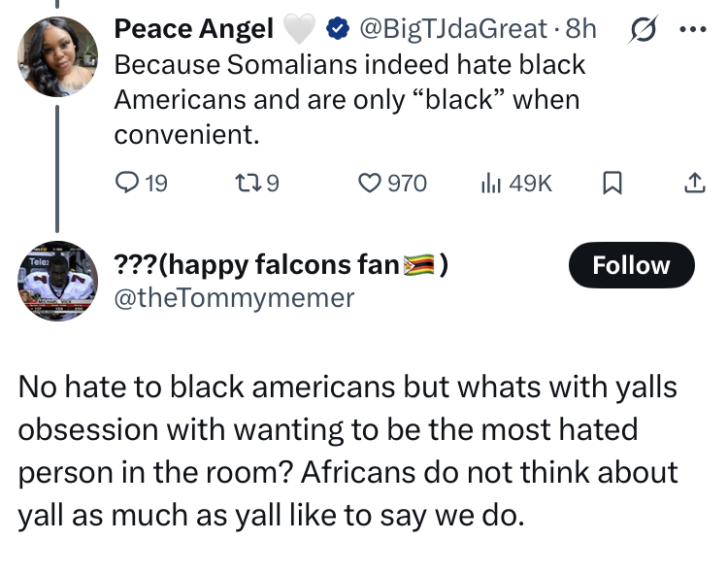
Task: Reply to Peace Angel's post
Action: 128,182
